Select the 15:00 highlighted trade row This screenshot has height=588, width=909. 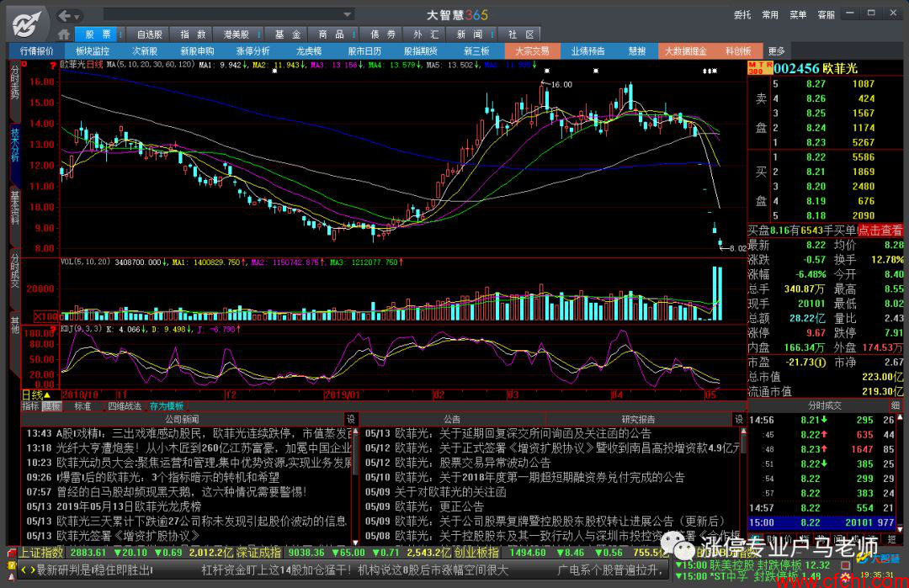[x=822, y=522]
